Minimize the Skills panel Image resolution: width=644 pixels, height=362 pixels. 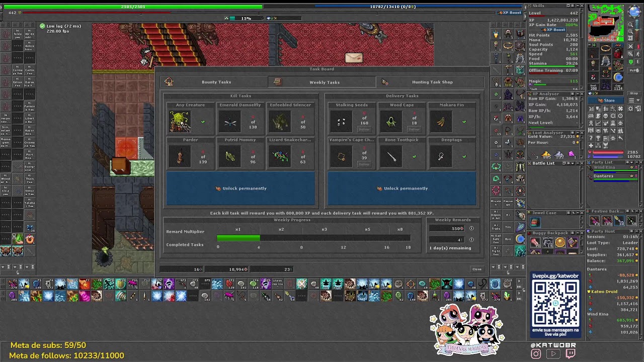(x=577, y=6)
